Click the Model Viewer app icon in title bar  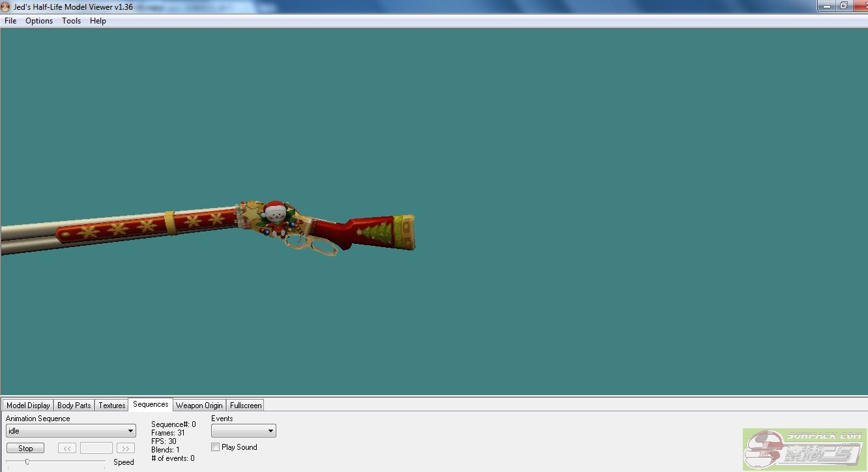6,7
